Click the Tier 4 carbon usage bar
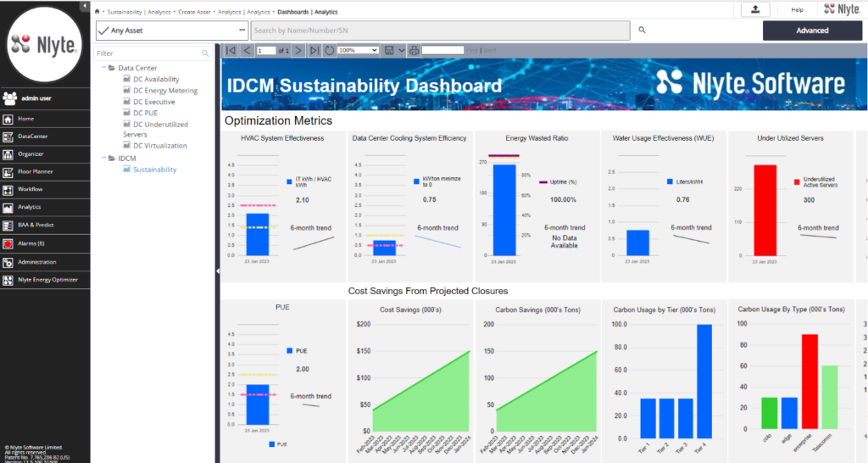The width and height of the screenshot is (868, 463). [x=704, y=381]
